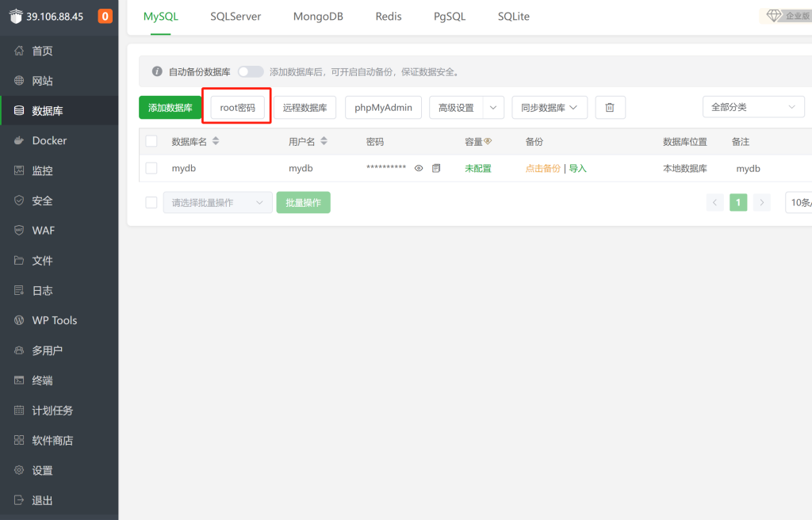812x520 pixels.
Task: Check the select-all checkbox in table header
Action: pyautogui.click(x=151, y=141)
